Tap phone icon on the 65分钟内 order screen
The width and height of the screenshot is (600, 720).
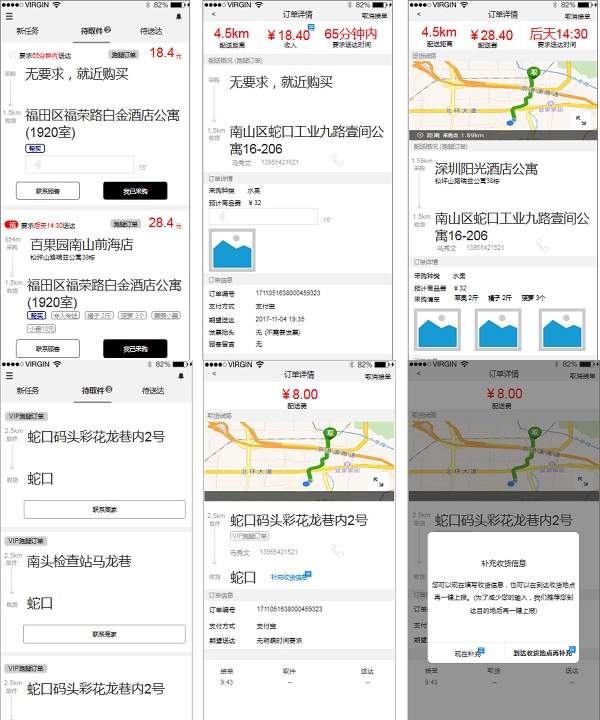click(337, 161)
